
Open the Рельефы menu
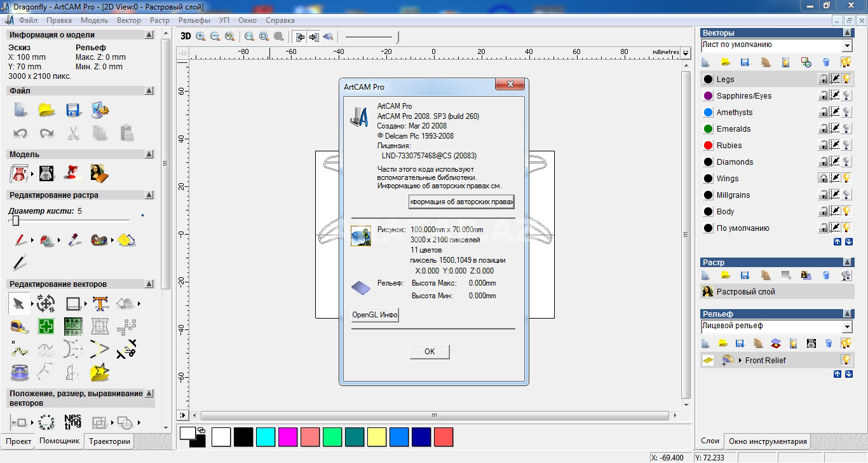point(194,20)
